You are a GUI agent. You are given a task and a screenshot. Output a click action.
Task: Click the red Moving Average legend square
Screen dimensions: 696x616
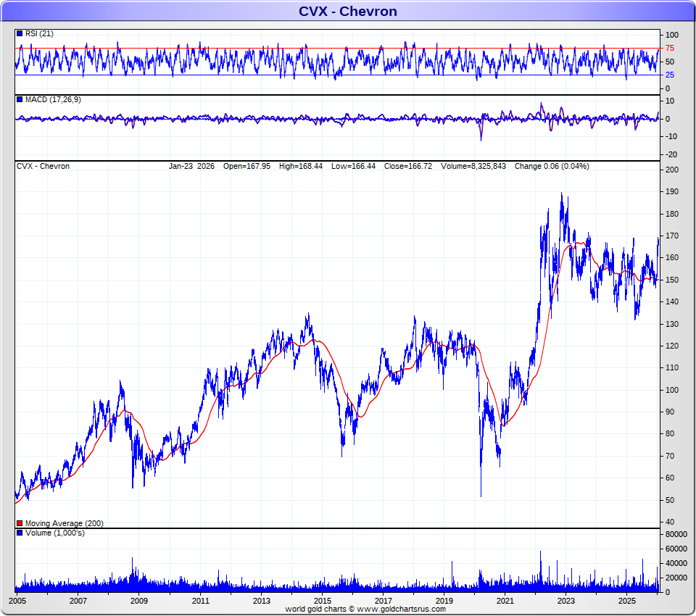point(20,524)
